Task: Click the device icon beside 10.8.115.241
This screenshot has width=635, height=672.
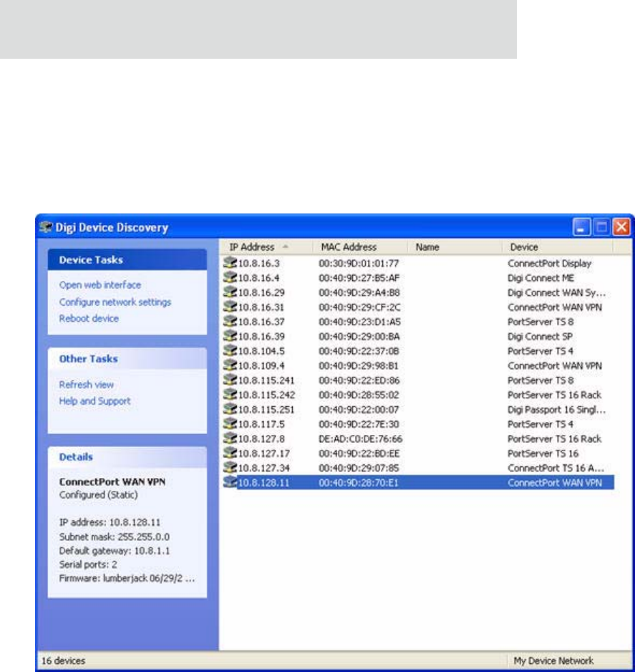Action: point(231,380)
